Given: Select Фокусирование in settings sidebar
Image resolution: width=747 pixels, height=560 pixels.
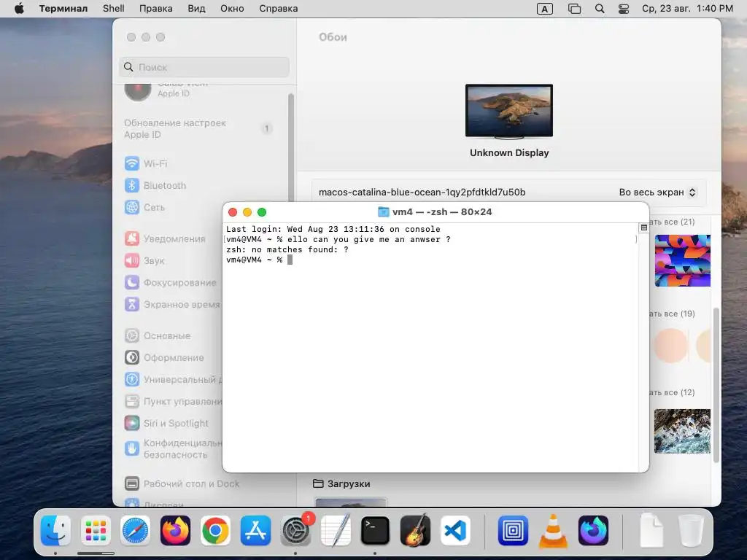Looking at the screenshot, I should coord(171,282).
